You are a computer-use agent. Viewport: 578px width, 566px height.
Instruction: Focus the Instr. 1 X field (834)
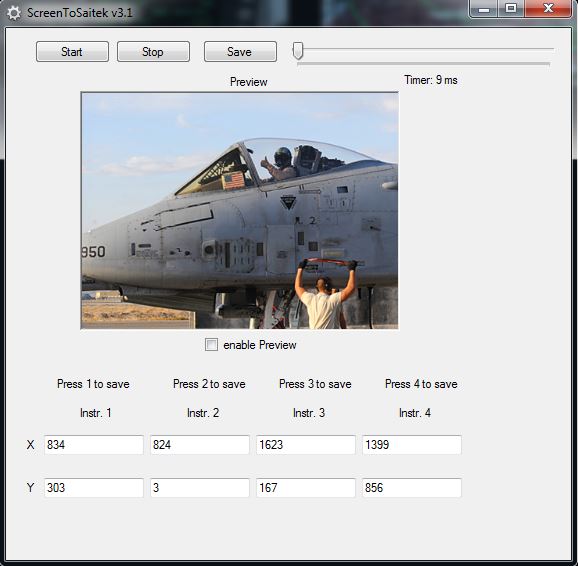[94, 445]
